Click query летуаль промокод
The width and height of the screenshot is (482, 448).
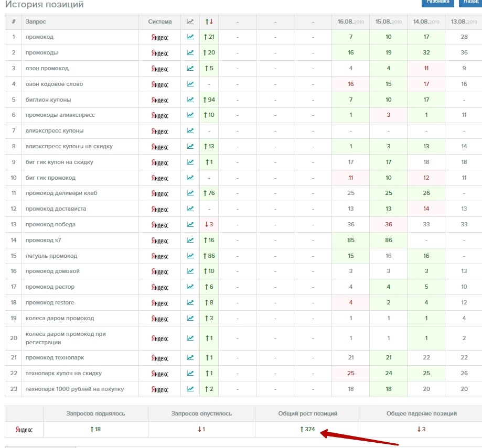click(51, 256)
